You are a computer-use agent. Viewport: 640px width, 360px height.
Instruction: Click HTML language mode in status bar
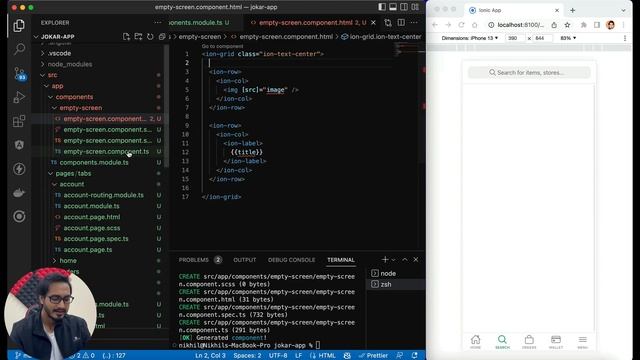coord(323,356)
